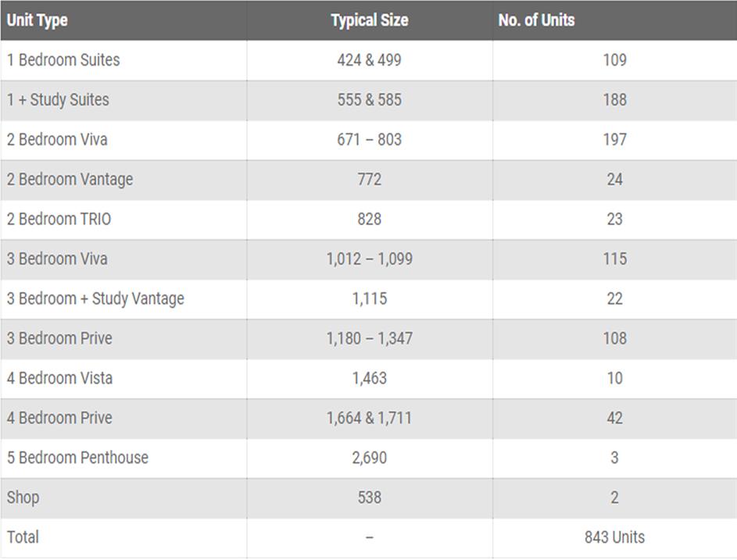Click the No. of Units column header
Image resolution: width=737 pixels, height=560 pixels.
click(536, 20)
